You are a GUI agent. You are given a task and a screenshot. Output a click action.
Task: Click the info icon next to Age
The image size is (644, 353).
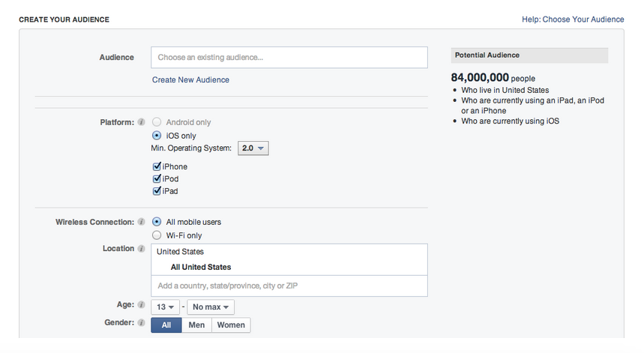142,306
